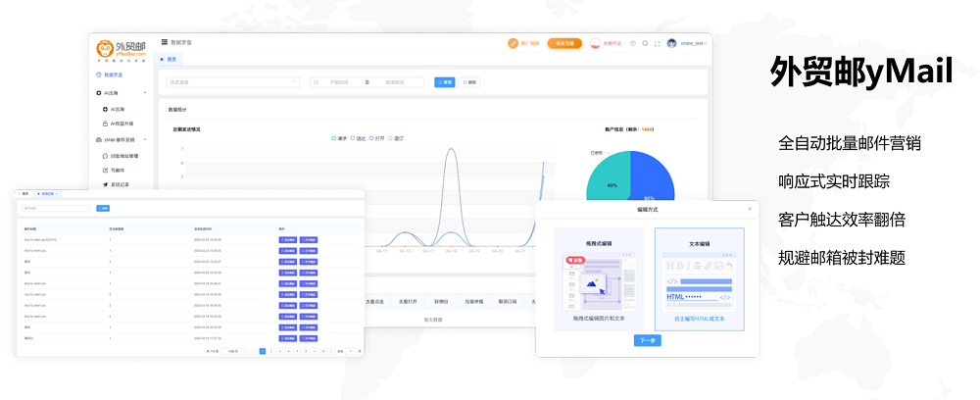This screenshot has width=980, height=400.
Task: Open 写邮件 in the left sidebar
Action: pyautogui.click(x=115, y=170)
